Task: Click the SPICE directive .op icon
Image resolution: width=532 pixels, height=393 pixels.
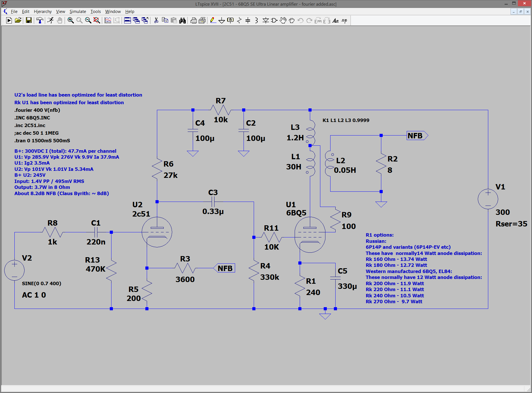Action: click(344, 20)
